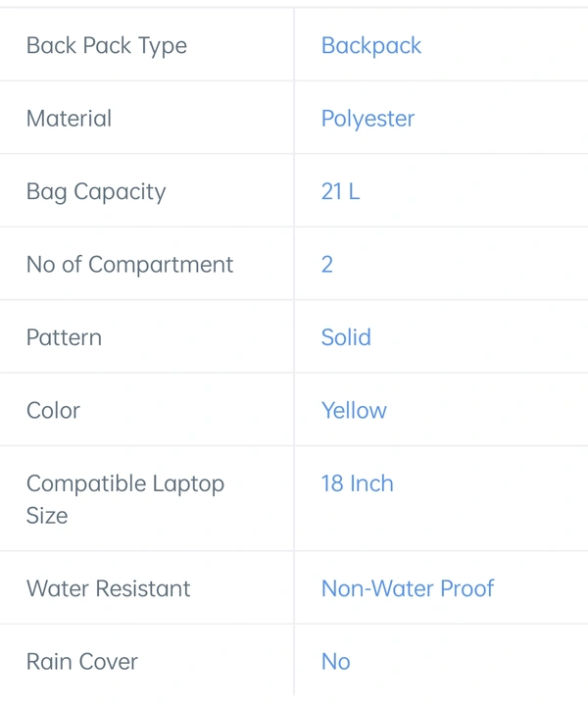
Task: Select the Polyester material value
Action: tap(367, 119)
